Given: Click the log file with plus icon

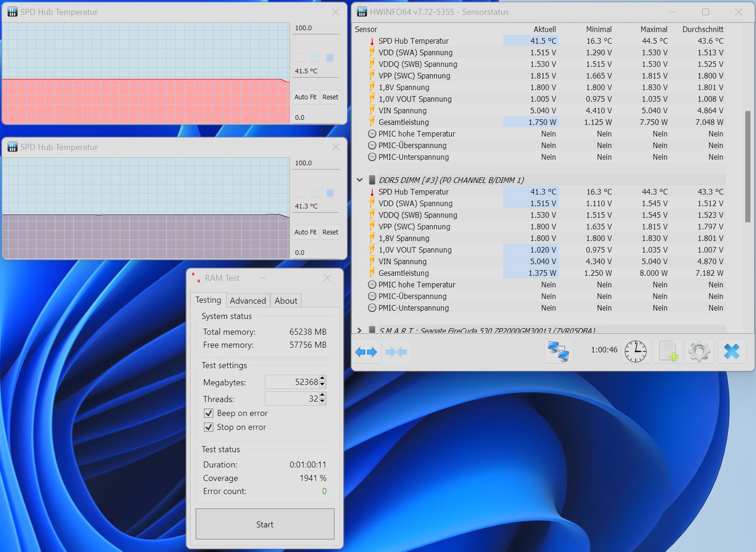Looking at the screenshot, I should coord(668,351).
